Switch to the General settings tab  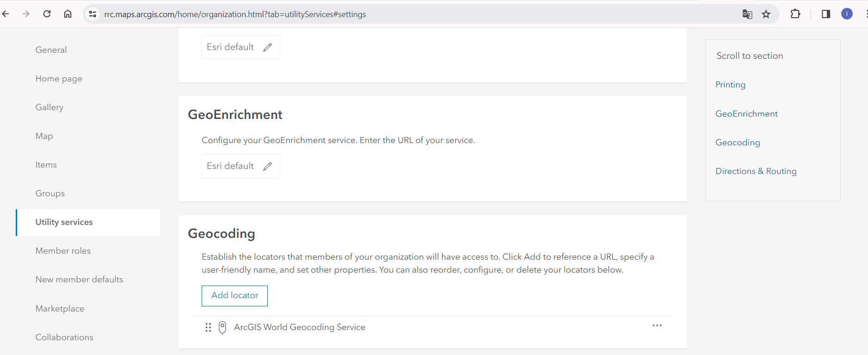coord(51,50)
